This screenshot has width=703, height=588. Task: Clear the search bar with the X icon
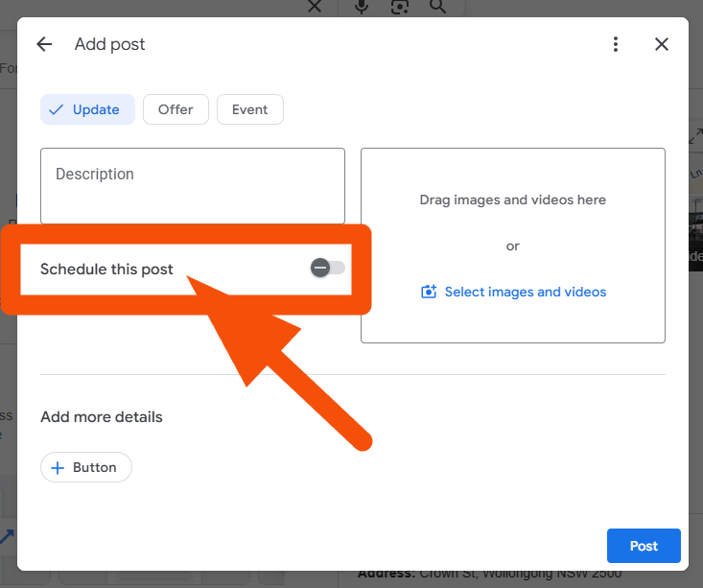coord(314,7)
